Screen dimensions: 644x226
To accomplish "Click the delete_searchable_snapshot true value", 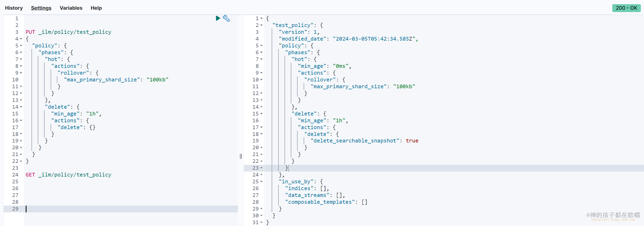I will (x=412, y=141).
